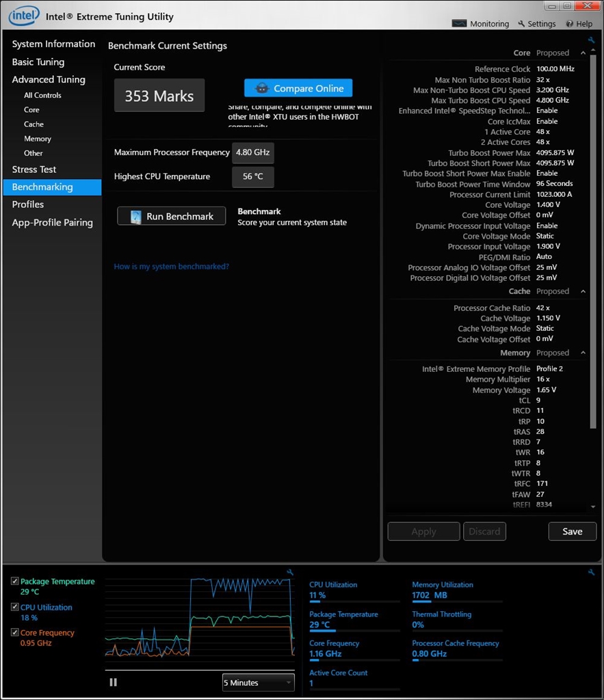
Task: Open Monitoring view icon in header
Action: point(459,24)
